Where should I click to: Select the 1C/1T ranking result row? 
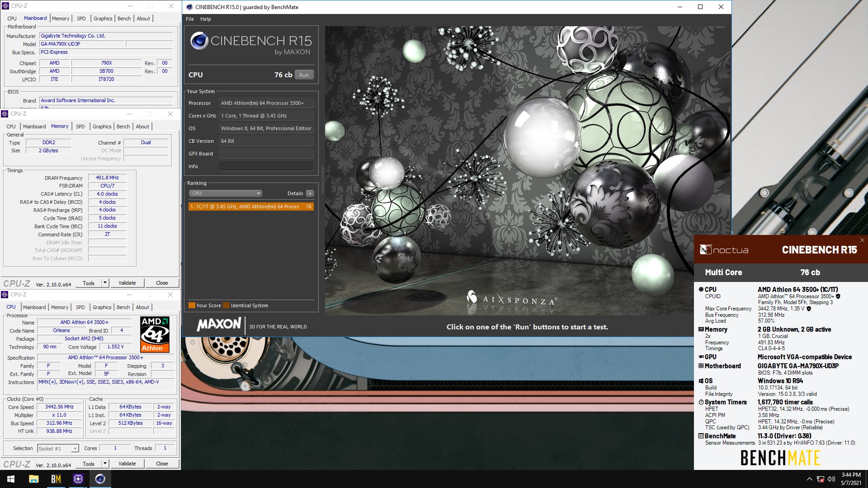[251, 206]
